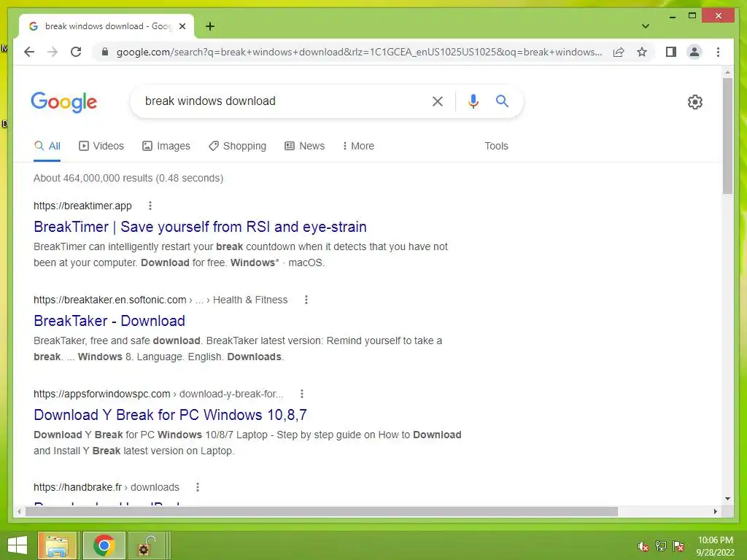Expand the More search filters menu
The height and width of the screenshot is (560, 747).
[358, 146]
